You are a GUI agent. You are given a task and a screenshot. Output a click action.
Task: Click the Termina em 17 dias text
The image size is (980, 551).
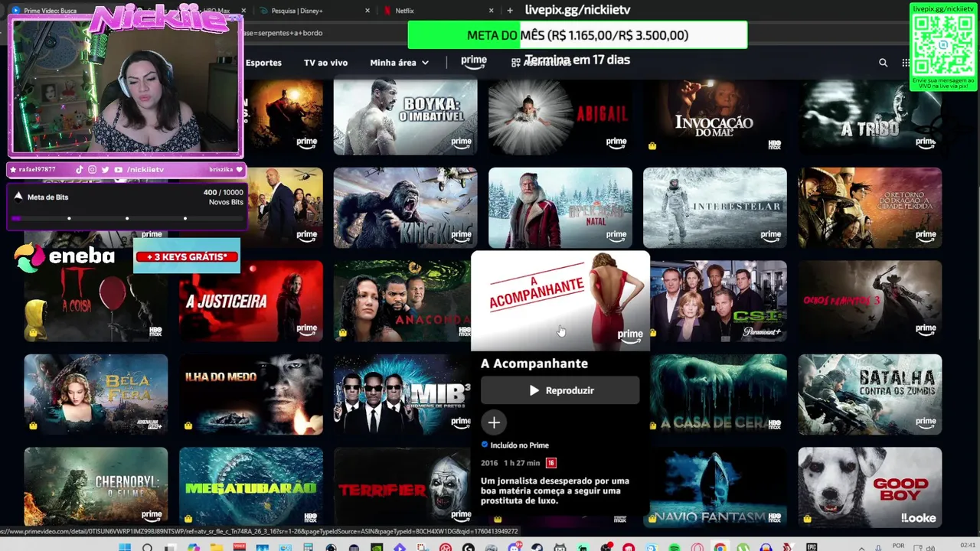577,60
